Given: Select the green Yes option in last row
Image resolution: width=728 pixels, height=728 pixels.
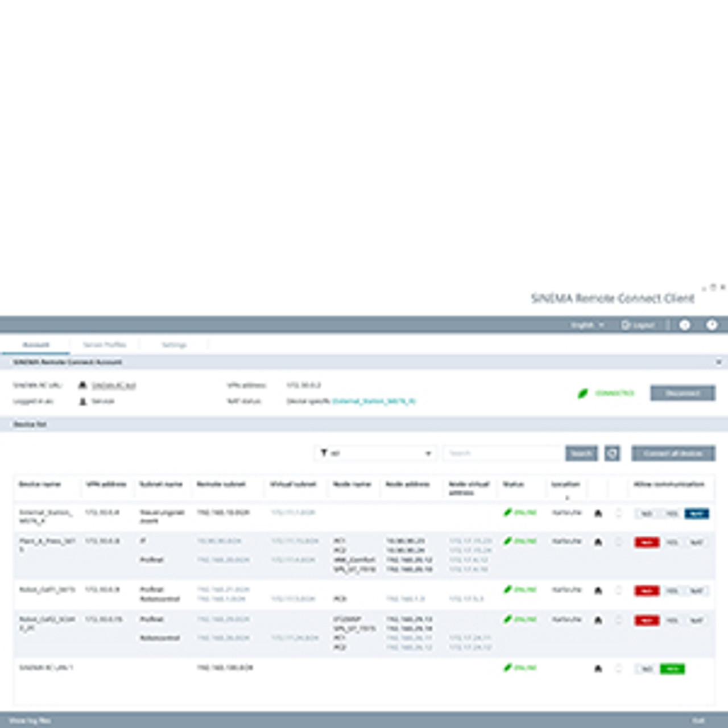Looking at the screenshot, I should [672, 669].
